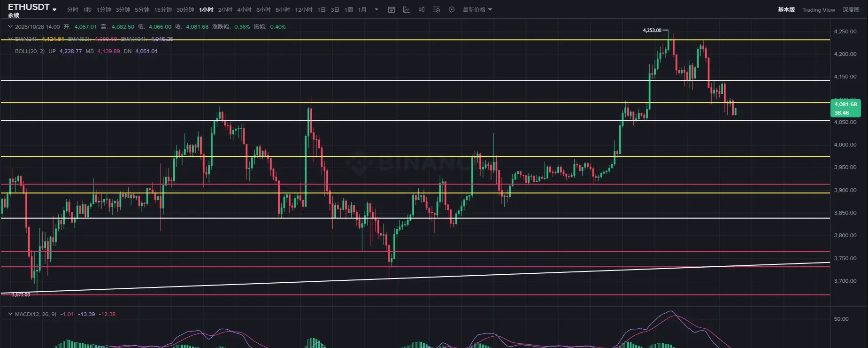Switch chart to 8小时 interval
The width and height of the screenshot is (868, 348).
coord(283,10)
